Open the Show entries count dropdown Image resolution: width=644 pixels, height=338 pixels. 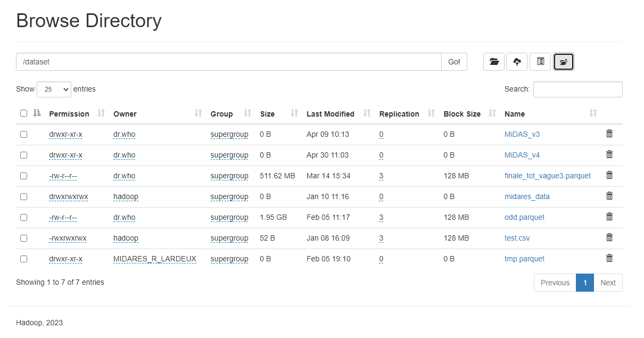tap(54, 89)
